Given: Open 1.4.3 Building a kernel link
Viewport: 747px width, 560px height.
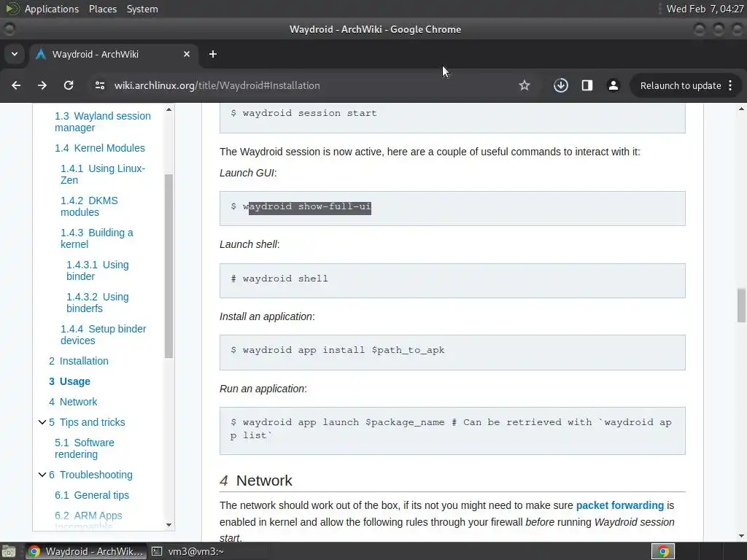Looking at the screenshot, I should click(97, 238).
